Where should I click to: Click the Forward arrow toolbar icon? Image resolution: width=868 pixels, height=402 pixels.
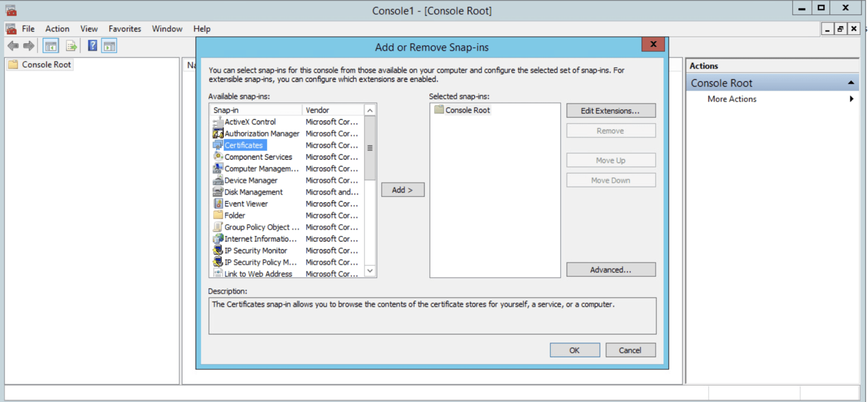(29, 46)
